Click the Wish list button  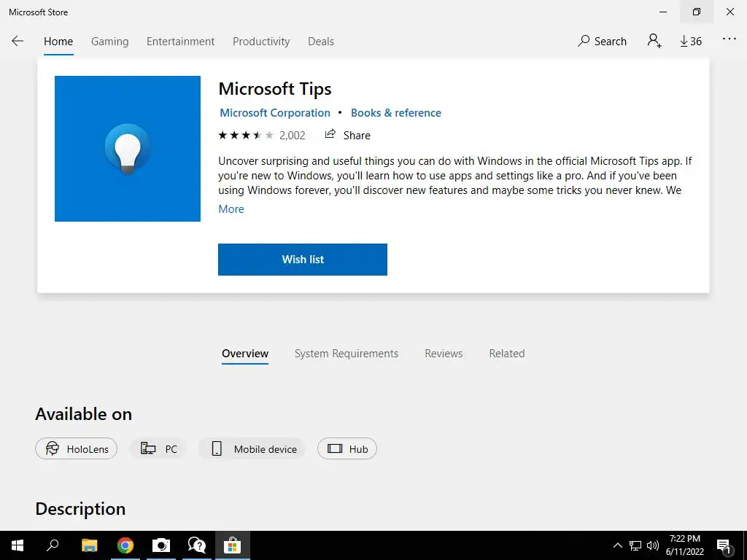coord(303,260)
